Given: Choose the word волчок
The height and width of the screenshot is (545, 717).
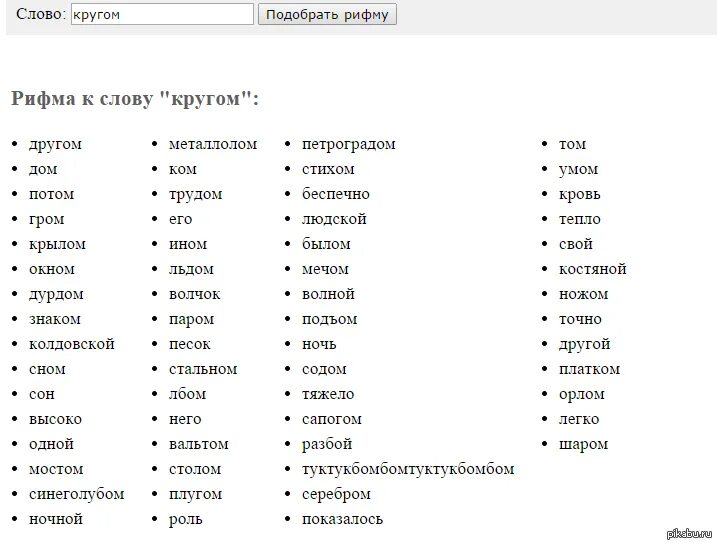Looking at the screenshot, I should (x=195, y=294).
